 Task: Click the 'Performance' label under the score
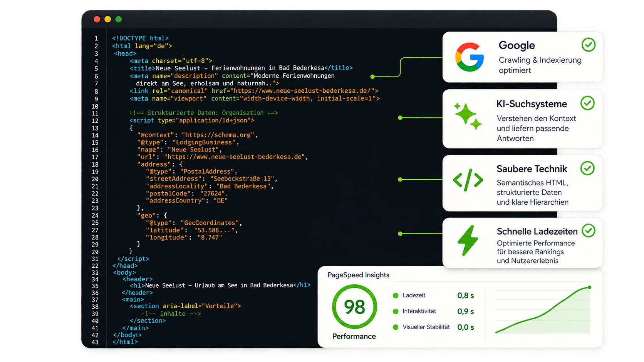(x=354, y=336)
